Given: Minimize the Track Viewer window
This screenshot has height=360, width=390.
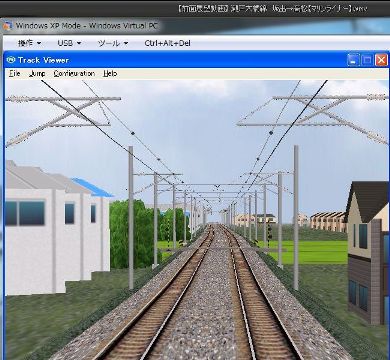Looking at the screenshot, I should point(353,60).
